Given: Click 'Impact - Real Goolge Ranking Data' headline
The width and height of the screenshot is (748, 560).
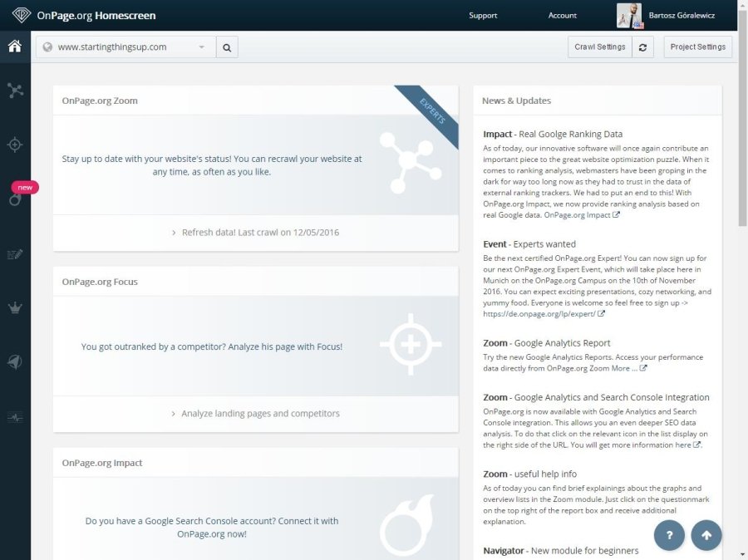Looking at the screenshot, I should coord(553,134).
